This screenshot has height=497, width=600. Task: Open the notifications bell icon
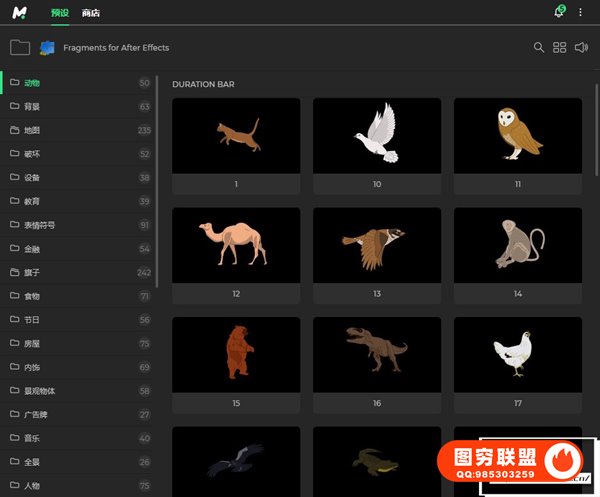559,12
